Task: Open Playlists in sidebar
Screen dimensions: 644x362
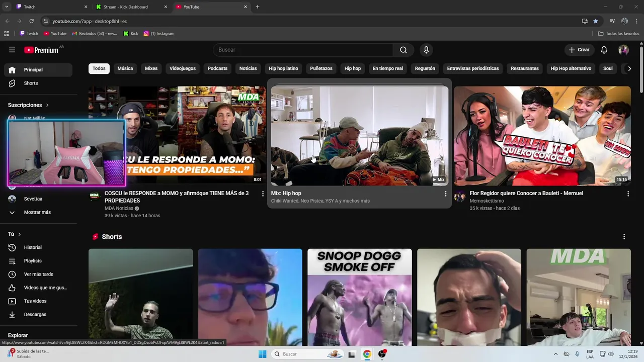Action: pos(38,261)
